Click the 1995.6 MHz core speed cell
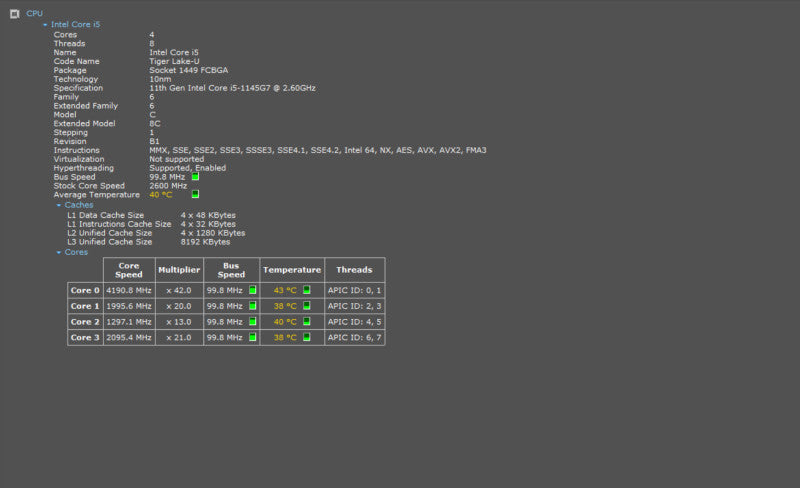Viewport: 800px width, 488px height. [129, 306]
